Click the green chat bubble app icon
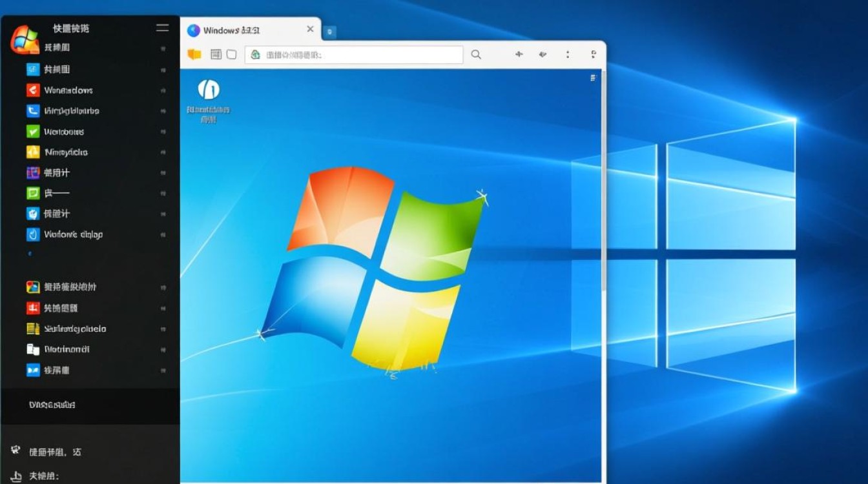 tap(33, 193)
